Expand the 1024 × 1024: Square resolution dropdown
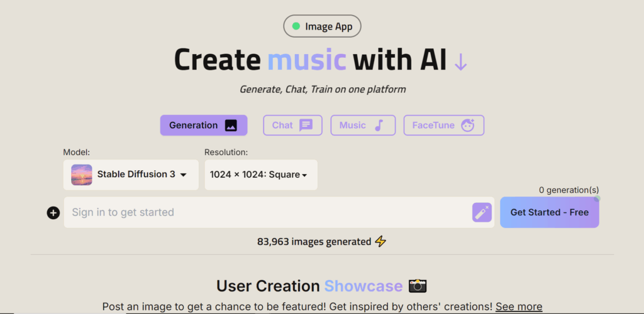644x314 pixels. click(261, 175)
